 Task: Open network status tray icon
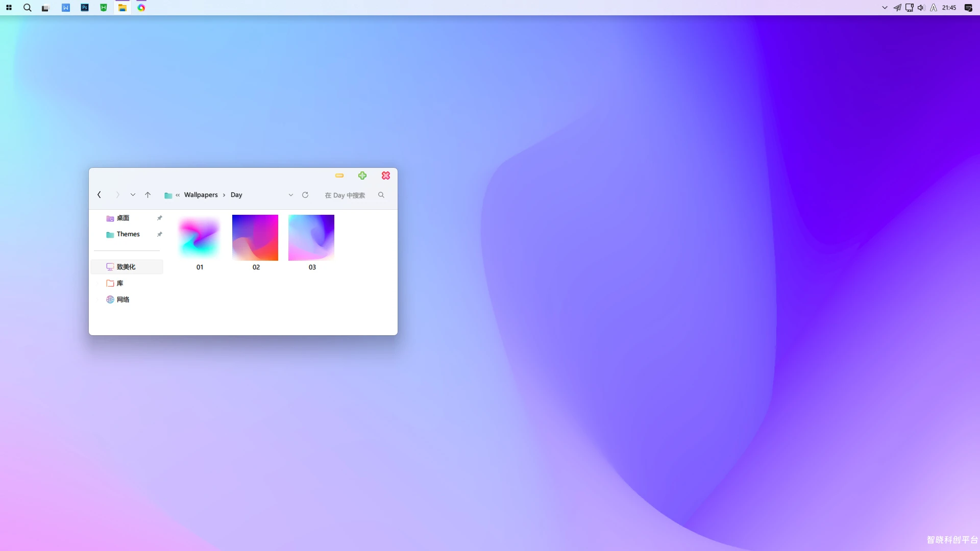tap(910, 8)
